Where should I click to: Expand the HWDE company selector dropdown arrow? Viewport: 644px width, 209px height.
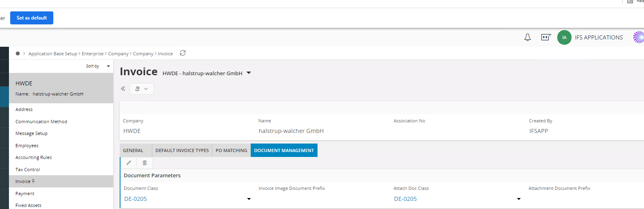pyautogui.click(x=249, y=73)
